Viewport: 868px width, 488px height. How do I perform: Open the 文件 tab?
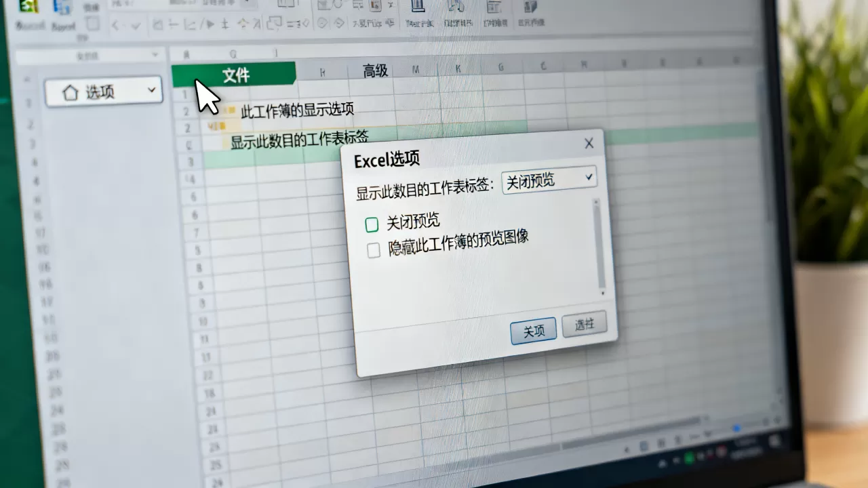[234, 75]
